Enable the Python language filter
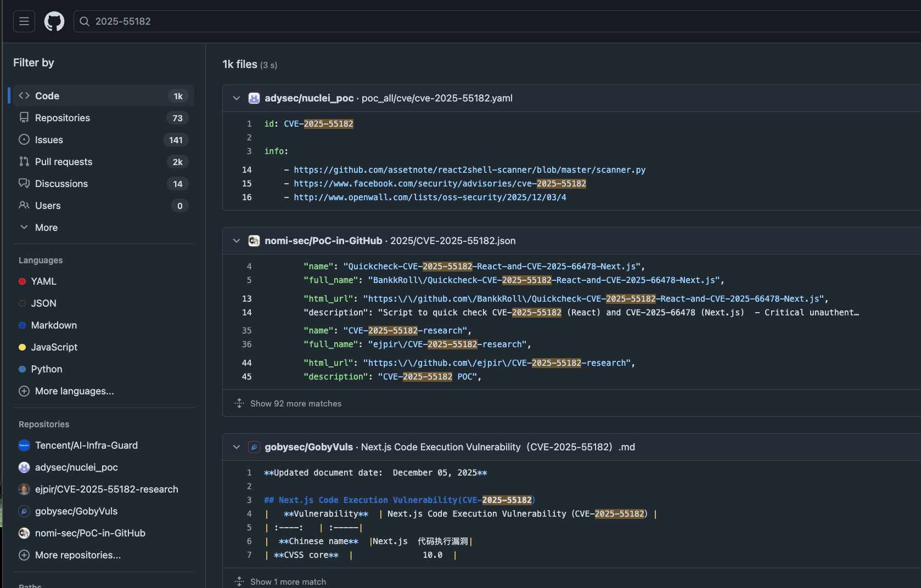This screenshot has height=588, width=921. pyautogui.click(x=47, y=369)
